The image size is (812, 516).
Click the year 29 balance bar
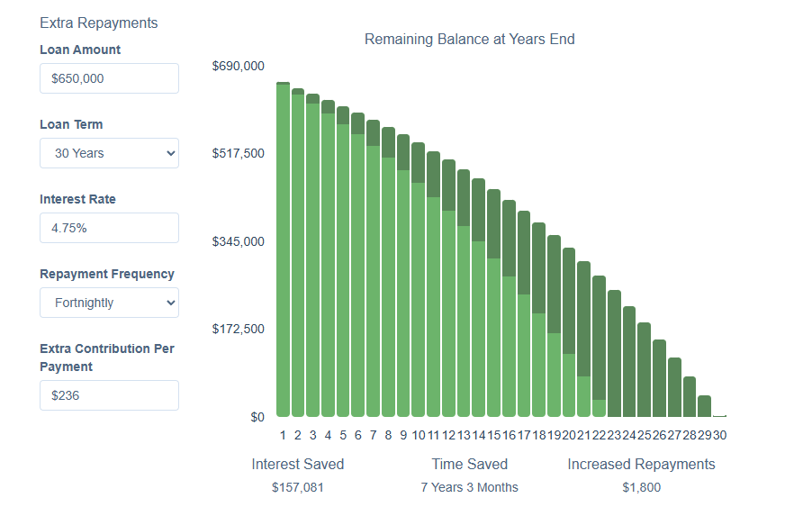point(705,406)
